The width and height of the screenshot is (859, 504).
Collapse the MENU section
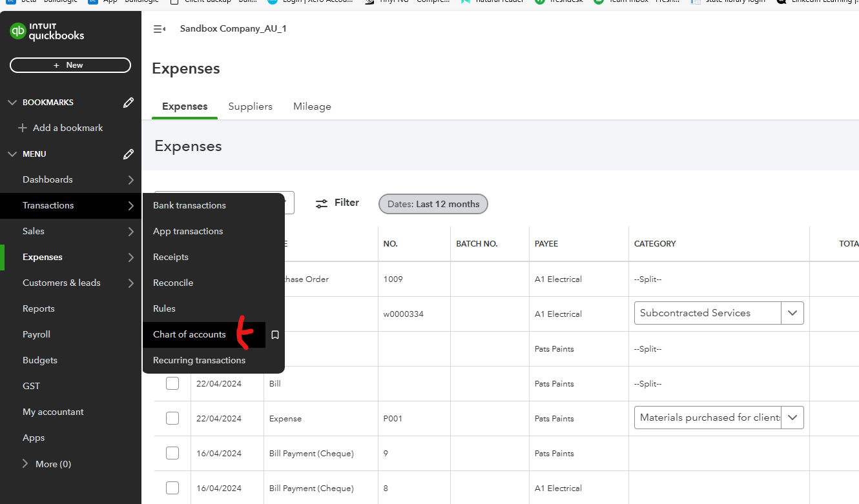(x=12, y=154)
